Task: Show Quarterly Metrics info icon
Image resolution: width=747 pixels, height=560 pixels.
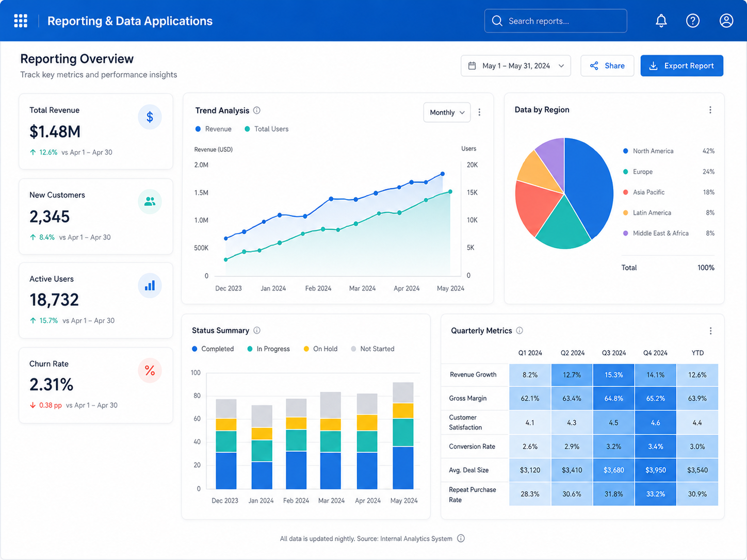Action: click(519, 331)
